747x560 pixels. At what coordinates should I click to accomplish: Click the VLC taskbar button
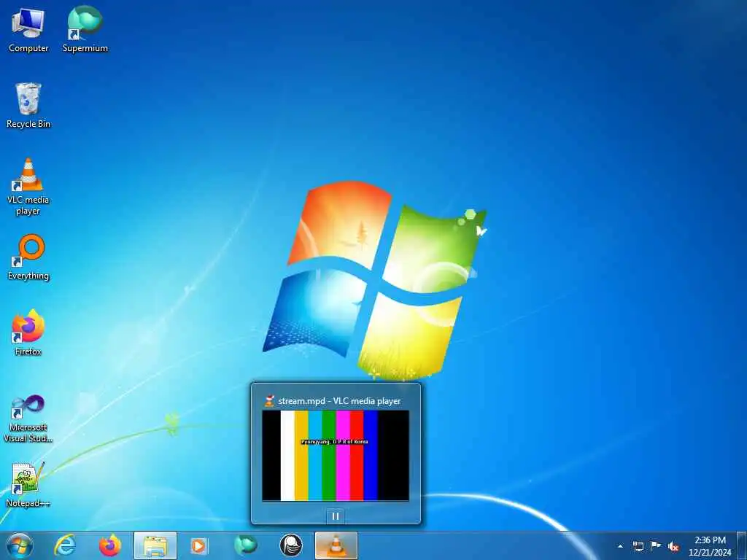[336, 545]
